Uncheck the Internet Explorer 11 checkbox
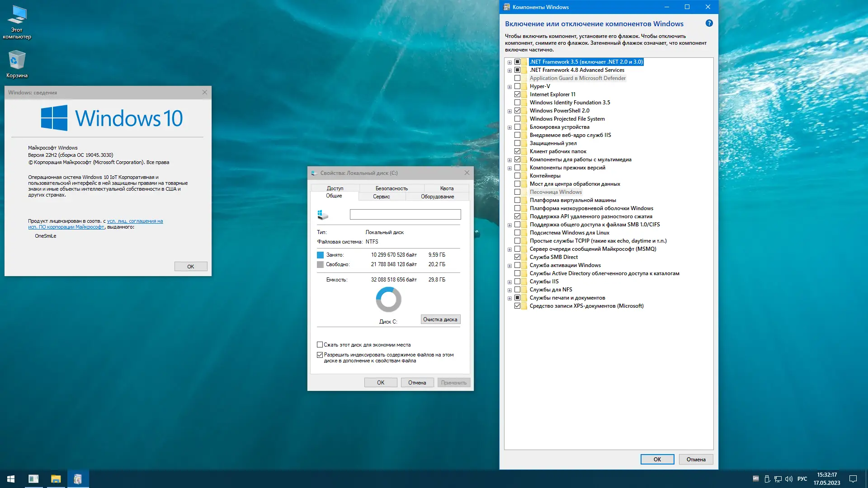This screenshot has height=488, width=868. 517,94
